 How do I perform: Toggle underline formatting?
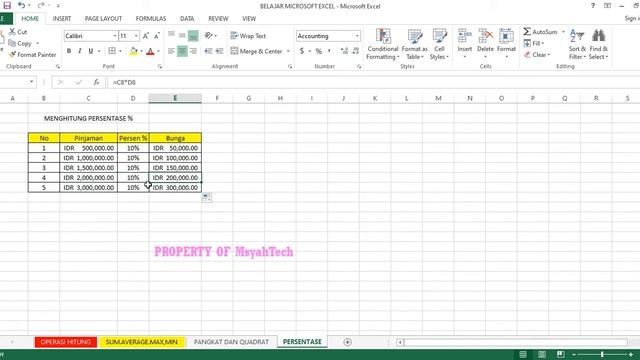coord(91,51)
